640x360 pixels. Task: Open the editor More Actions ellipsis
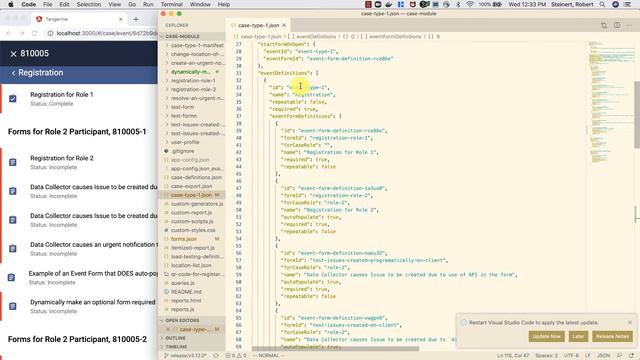click(x=630, y=25)
